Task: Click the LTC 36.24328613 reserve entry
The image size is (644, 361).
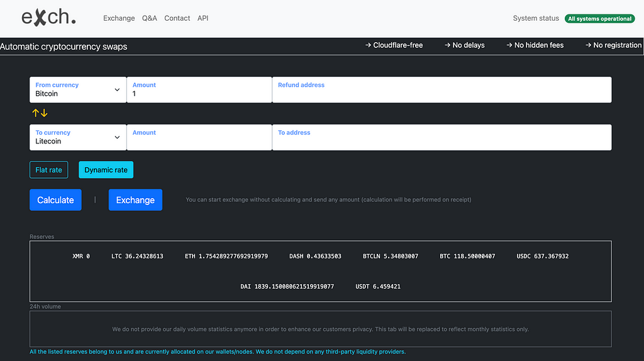Action: tap(137, 256)
